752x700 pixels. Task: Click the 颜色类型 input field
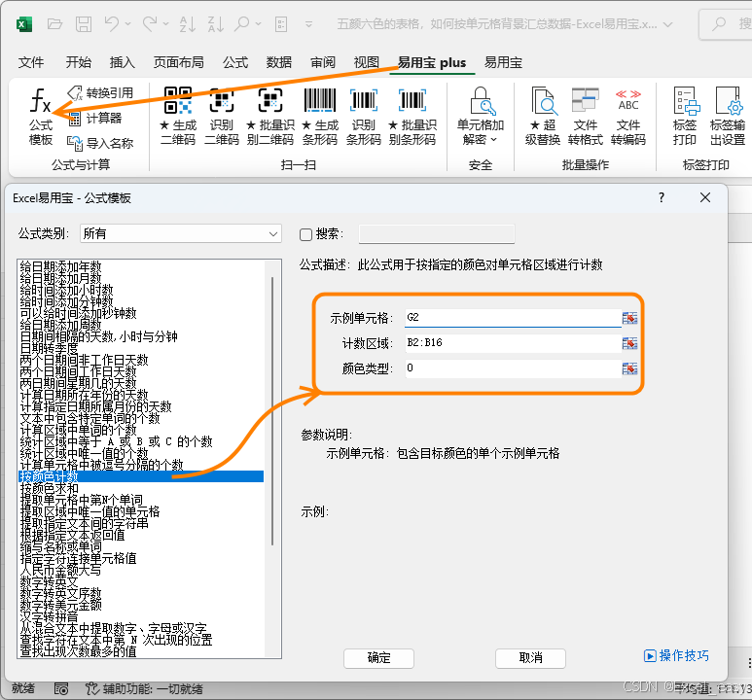(513, 368)
